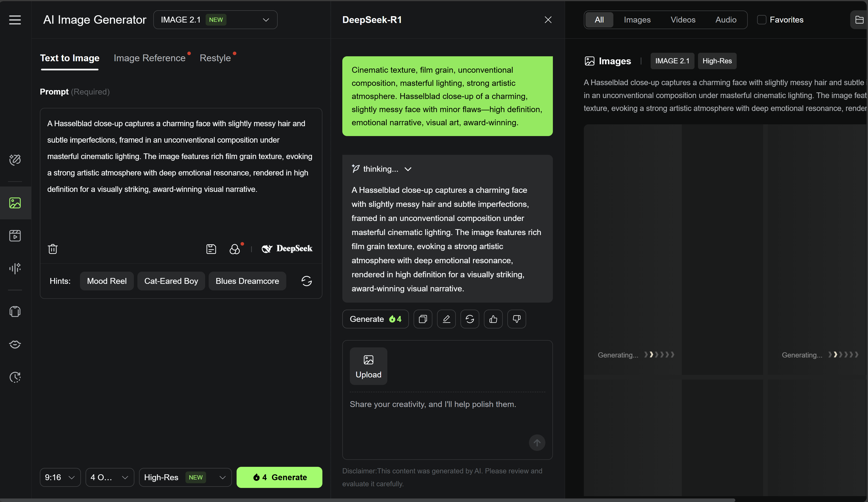This screenshot has width=868, height=502.
Task: Toggle the Favorites checkbox
Action: coord(761,20)
